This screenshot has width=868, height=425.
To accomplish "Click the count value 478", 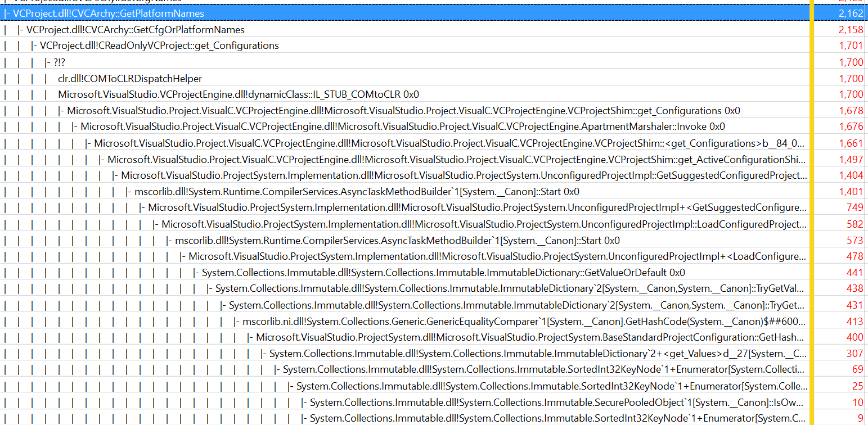I will click(x=854, y=256).
